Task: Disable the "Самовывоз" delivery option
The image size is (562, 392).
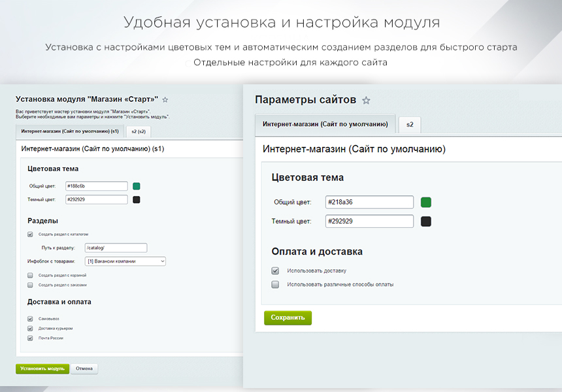Action: 29,319
